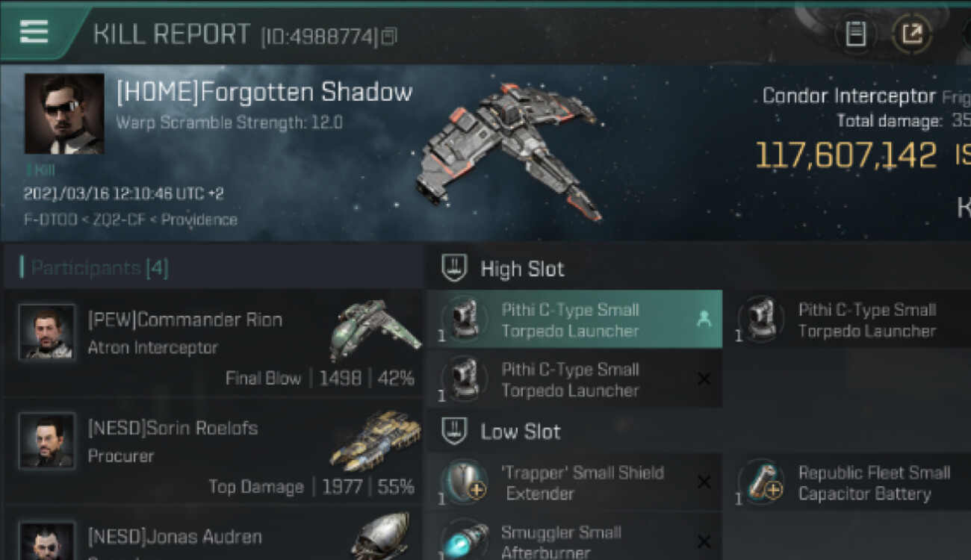Click the Republic Fleet Small Capacitor Battery icon

click(761, 482)
